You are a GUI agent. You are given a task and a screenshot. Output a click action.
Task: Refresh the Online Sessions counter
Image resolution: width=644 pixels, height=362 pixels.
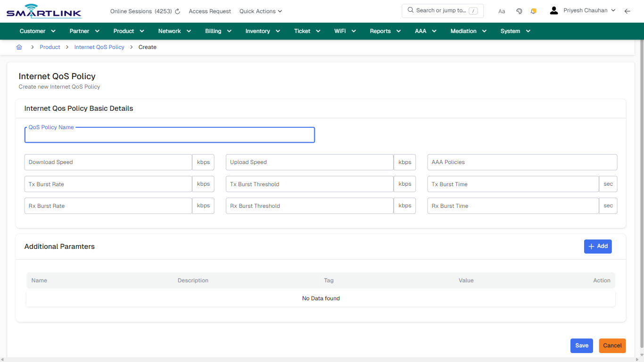coord(176,11)
